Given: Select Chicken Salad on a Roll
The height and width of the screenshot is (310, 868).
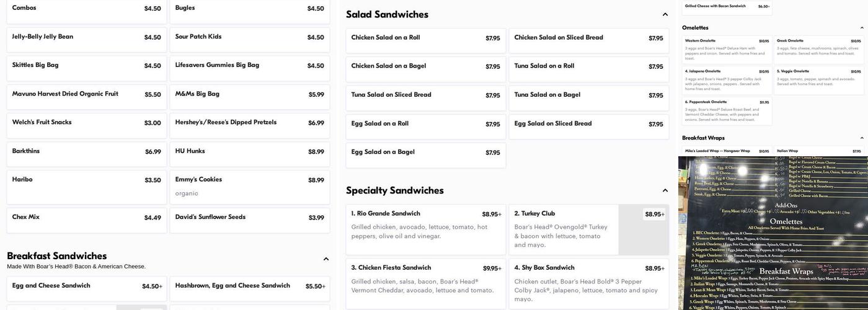Looking at the screenshot, I should (425, 38).
